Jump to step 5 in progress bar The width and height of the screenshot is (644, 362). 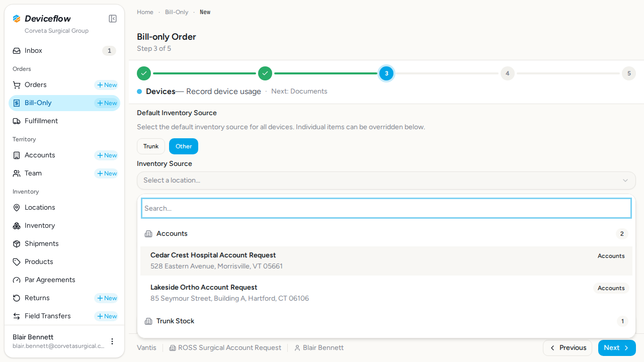point(629,73)
